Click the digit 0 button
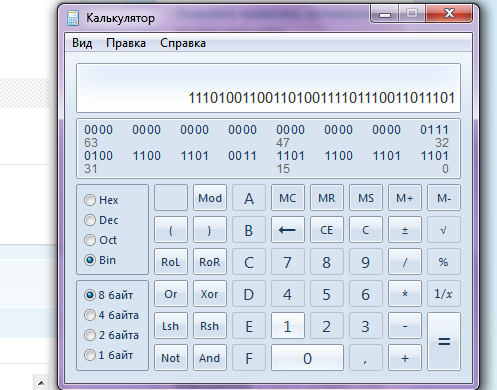 tap(307, 358)
